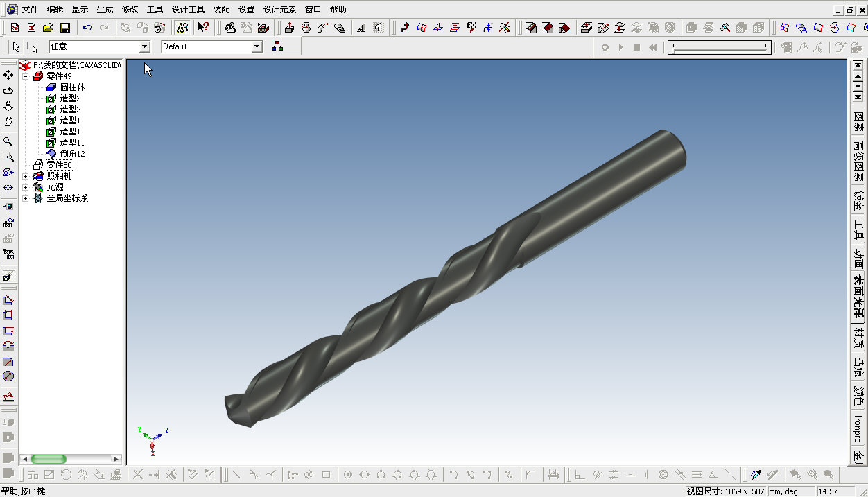Open the 文件 menu
The image size is (868, 497).
pos(31,10)
